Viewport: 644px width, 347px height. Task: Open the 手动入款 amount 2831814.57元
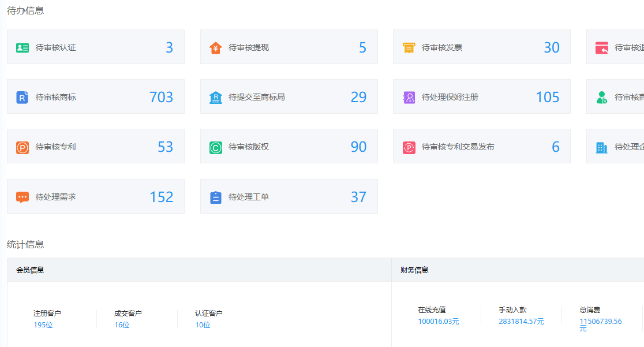pos(521,322)
